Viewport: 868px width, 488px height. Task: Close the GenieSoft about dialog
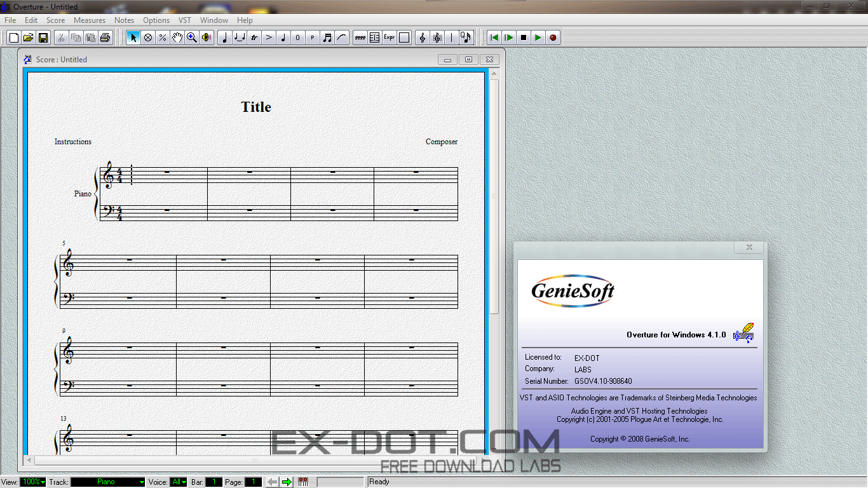pos(749,247)
